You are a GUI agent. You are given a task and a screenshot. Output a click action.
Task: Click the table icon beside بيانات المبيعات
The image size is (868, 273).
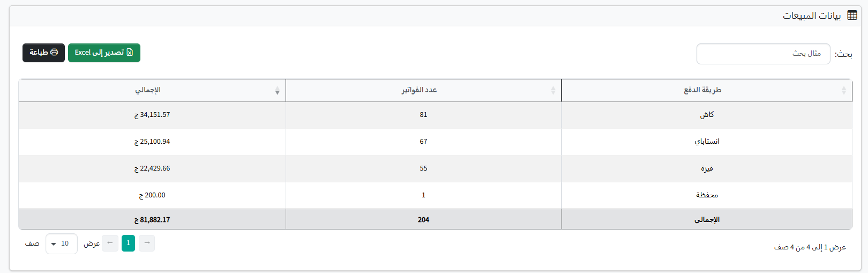click(x=852, y=16)
